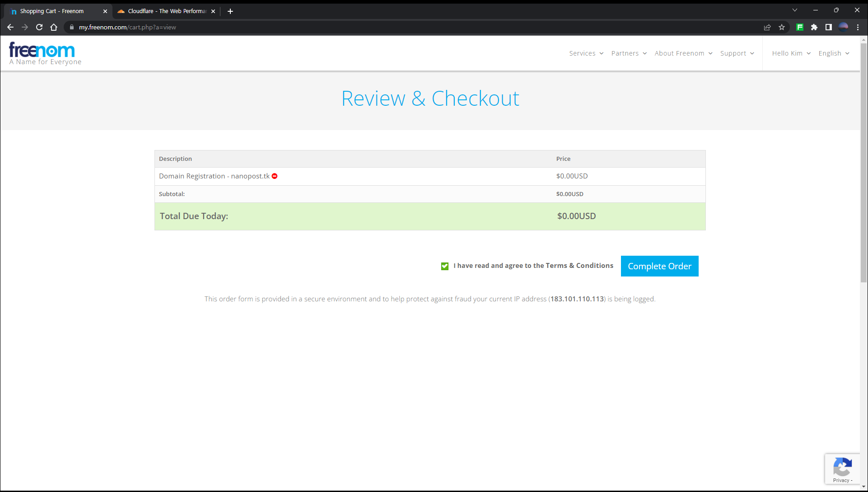Expand the Services dropdown menu
868x492 pixels.
(x=586, y=53)
